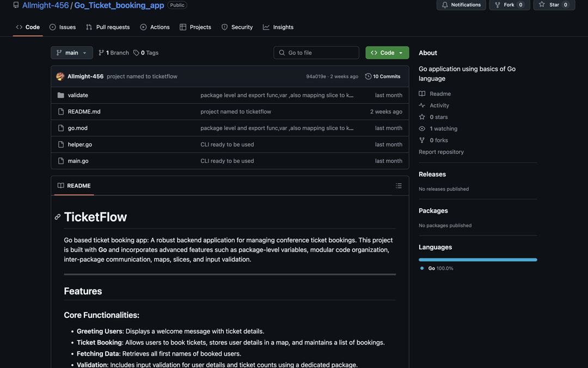Fork this repository using the Fork button

(x=509, y=5)
